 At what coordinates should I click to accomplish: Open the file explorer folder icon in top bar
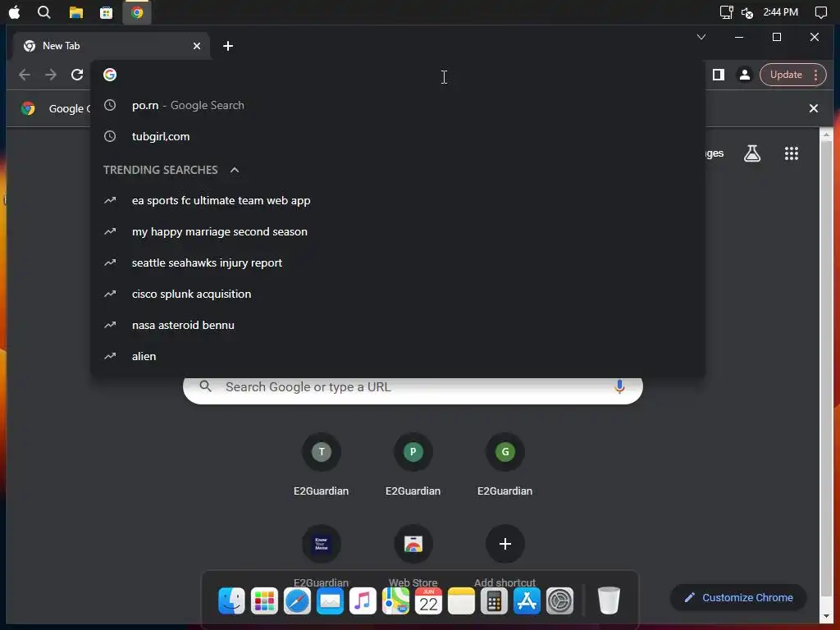pos(76,12)
